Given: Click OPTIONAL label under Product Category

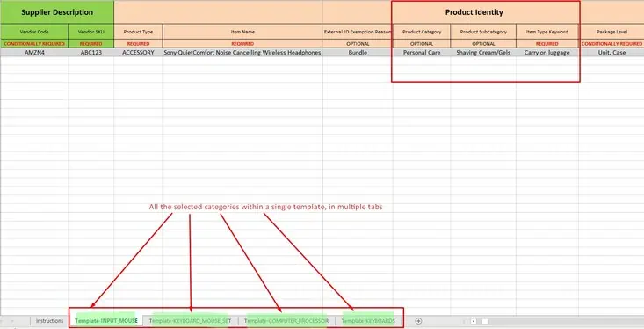Looking at the screenshot, I should click(x=422, y=44).
